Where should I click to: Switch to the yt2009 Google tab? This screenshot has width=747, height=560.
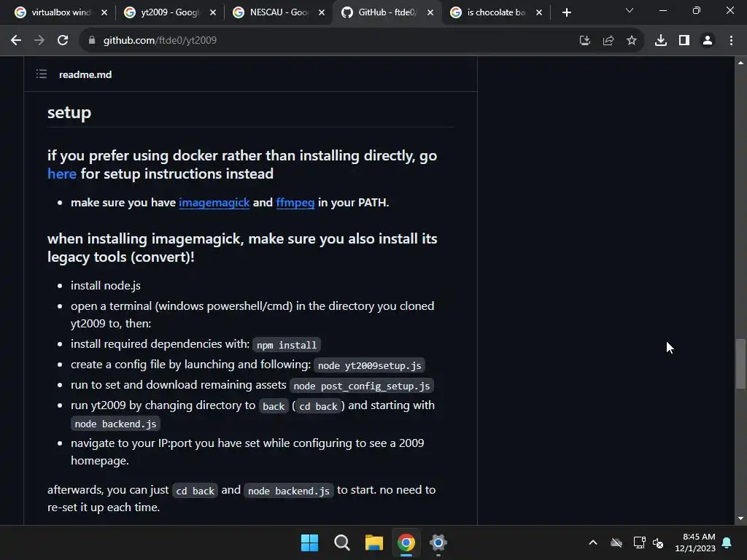pos(169,12)
